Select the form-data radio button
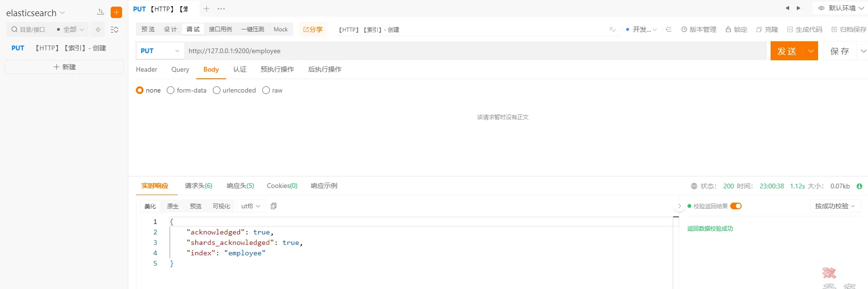 point(171,90)
